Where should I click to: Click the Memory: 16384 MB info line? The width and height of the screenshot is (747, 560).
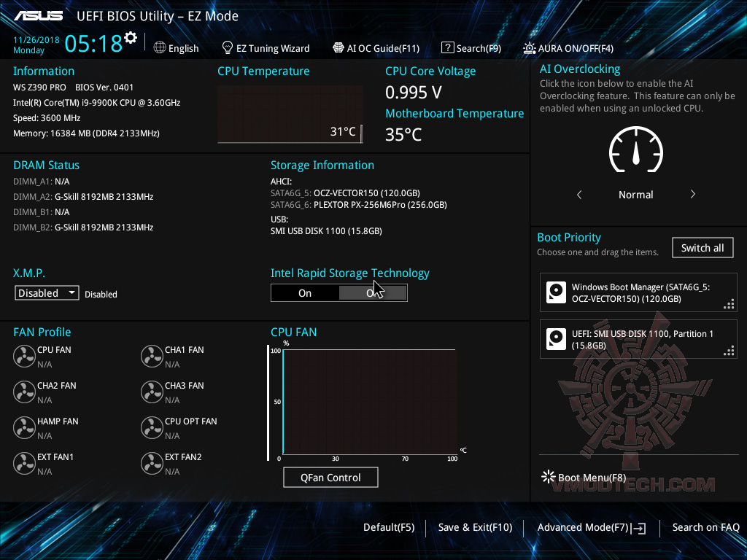86,133
